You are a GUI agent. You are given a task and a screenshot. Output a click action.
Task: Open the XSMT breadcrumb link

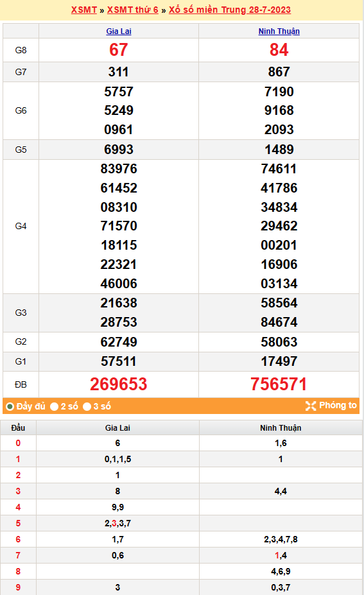84,10
